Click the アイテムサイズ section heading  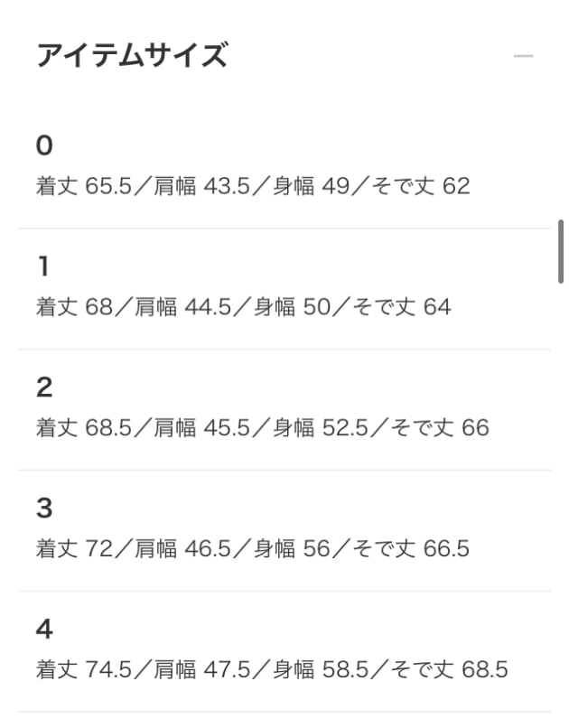[131, 56]
